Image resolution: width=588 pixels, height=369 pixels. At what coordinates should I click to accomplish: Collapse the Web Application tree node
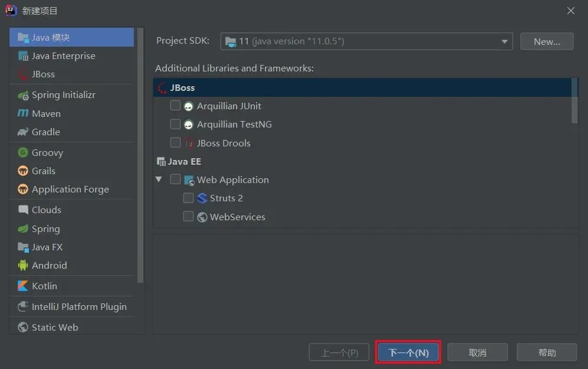pyautogui.click(x=159, y=179)
